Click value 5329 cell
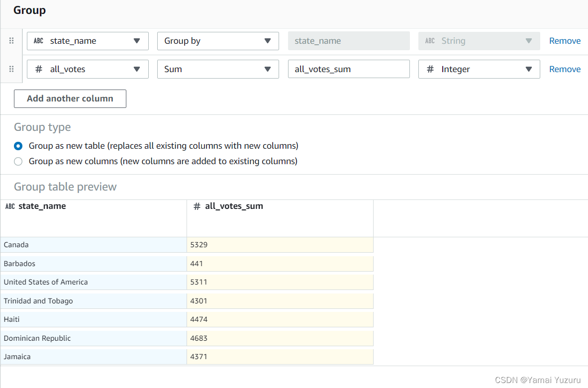The image size is (588, 388). click(x=280, y=245)
